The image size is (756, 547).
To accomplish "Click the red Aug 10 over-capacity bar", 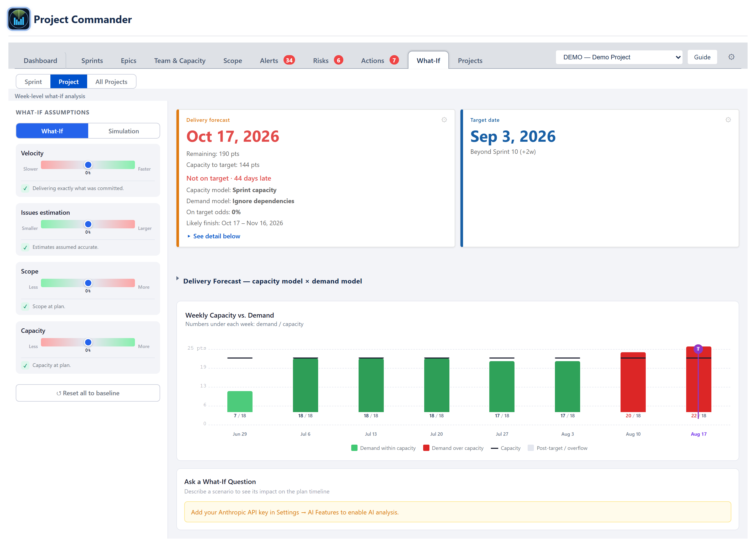I will [633, 382].
